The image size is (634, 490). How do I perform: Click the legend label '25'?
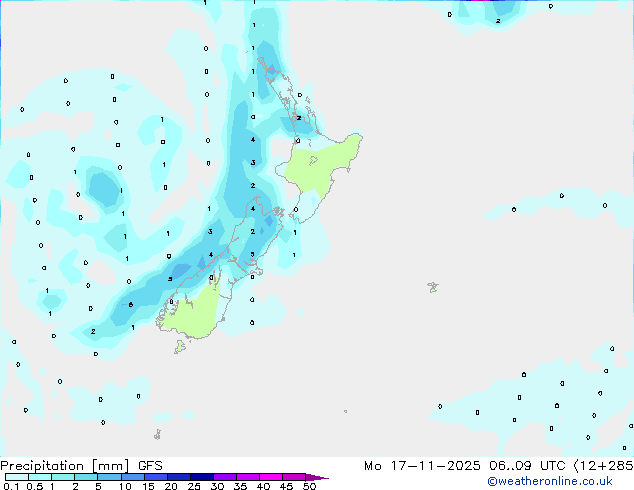[194, 486]
